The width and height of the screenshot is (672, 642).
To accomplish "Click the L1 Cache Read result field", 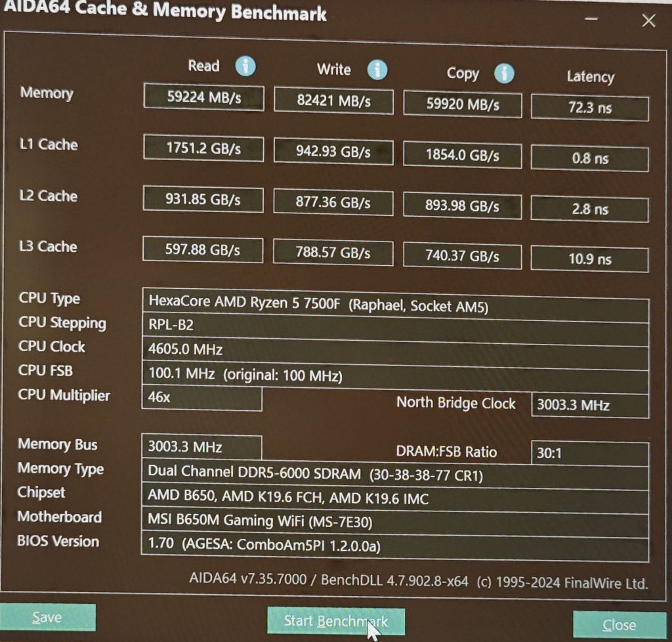I will pos(203,149).
